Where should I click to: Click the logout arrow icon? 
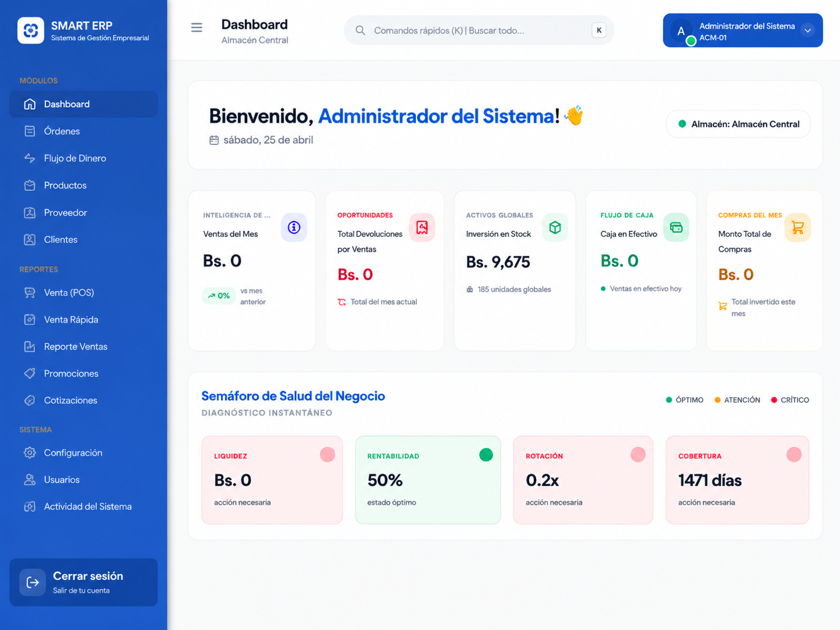tap(32, 582)
